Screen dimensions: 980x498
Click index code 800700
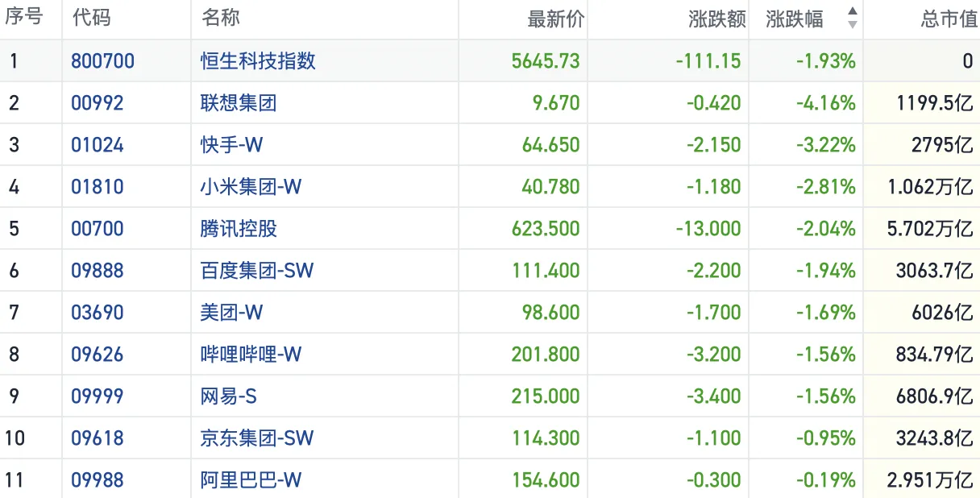pyautogui.click(x=102, y=60)
